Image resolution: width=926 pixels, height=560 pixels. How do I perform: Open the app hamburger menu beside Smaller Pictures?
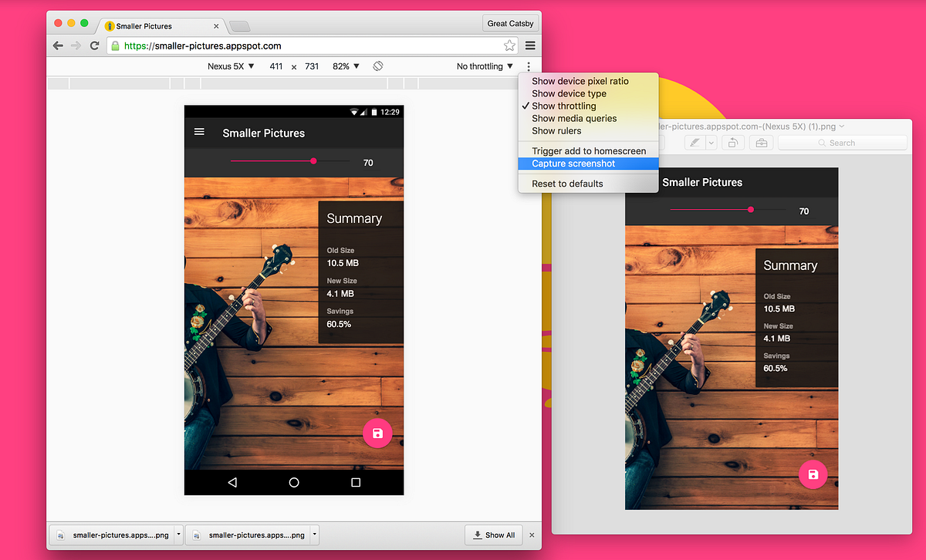coord(199,132)
